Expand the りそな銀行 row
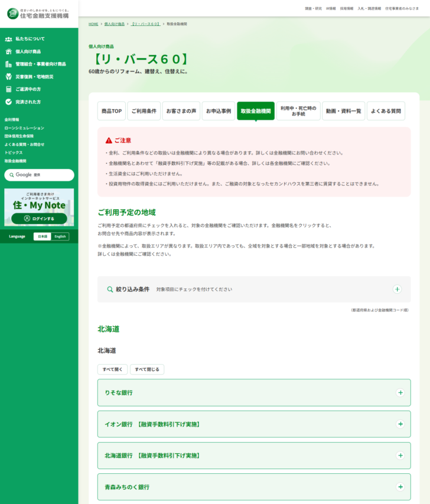 coord(254,392)
